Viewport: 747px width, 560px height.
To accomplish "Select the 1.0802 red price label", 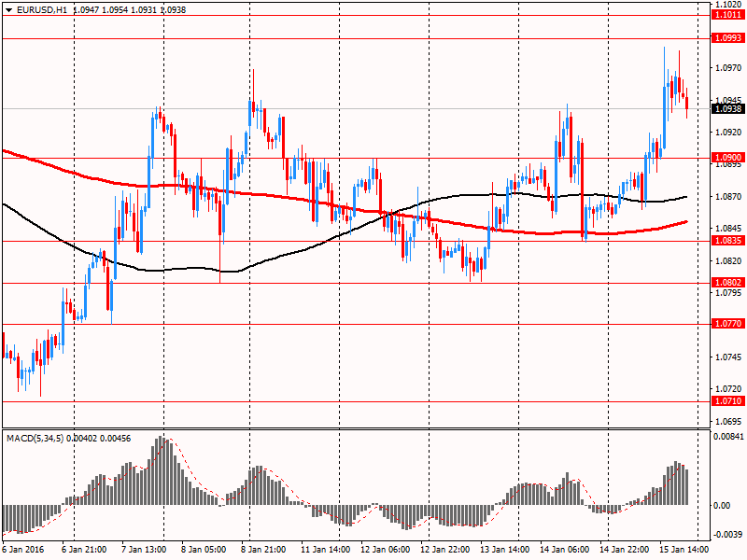I will pyautogui.click(x=727, y=283).
